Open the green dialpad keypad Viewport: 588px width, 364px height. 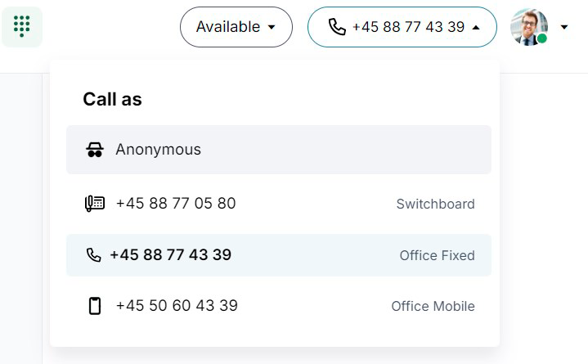[x=22, y=27]
